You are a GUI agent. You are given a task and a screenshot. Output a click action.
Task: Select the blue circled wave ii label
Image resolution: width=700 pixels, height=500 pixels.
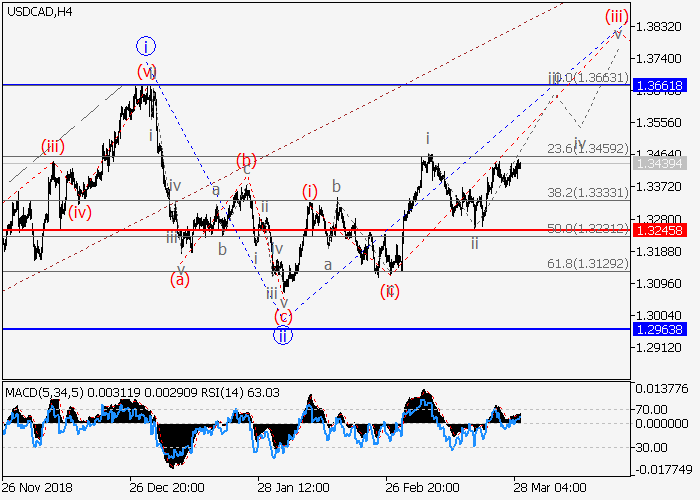pyautogui.click(x=284, y=335)
